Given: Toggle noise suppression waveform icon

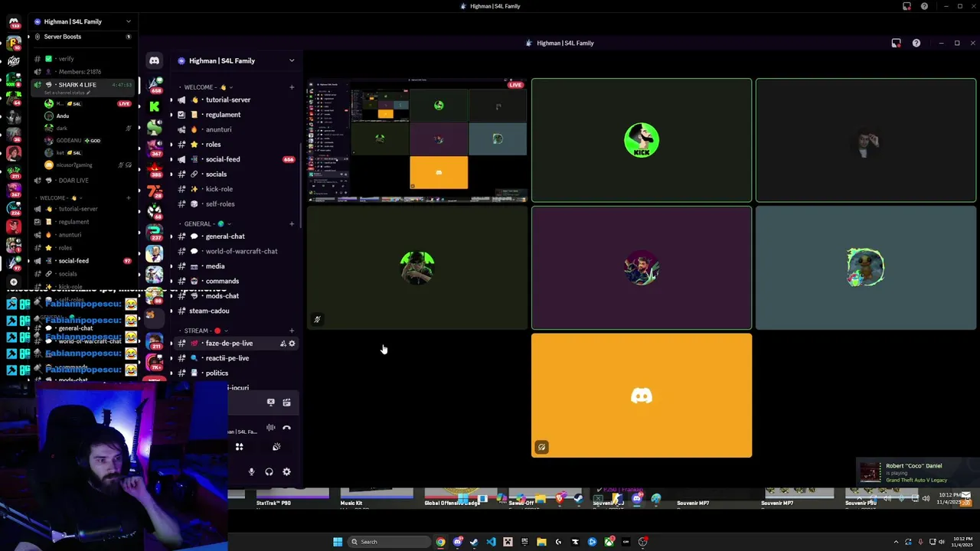Looking at the screenshot, I should coord(270,428).
